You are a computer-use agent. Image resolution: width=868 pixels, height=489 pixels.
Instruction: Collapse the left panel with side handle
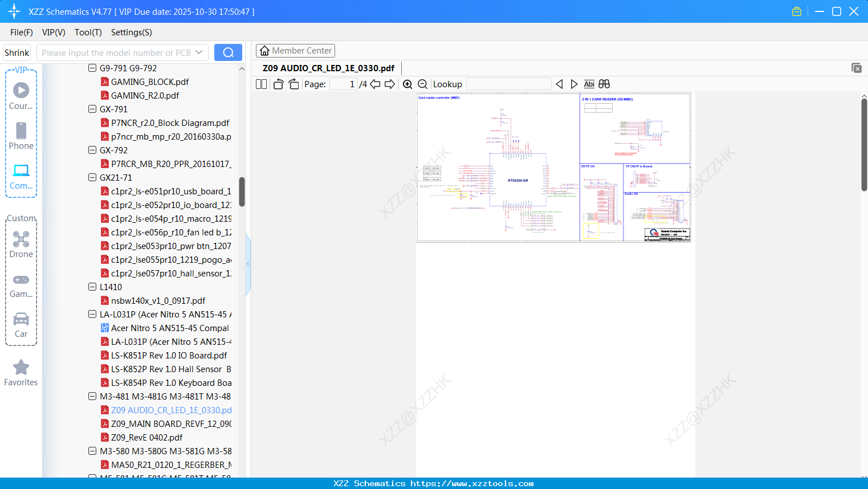click(248, 264)
